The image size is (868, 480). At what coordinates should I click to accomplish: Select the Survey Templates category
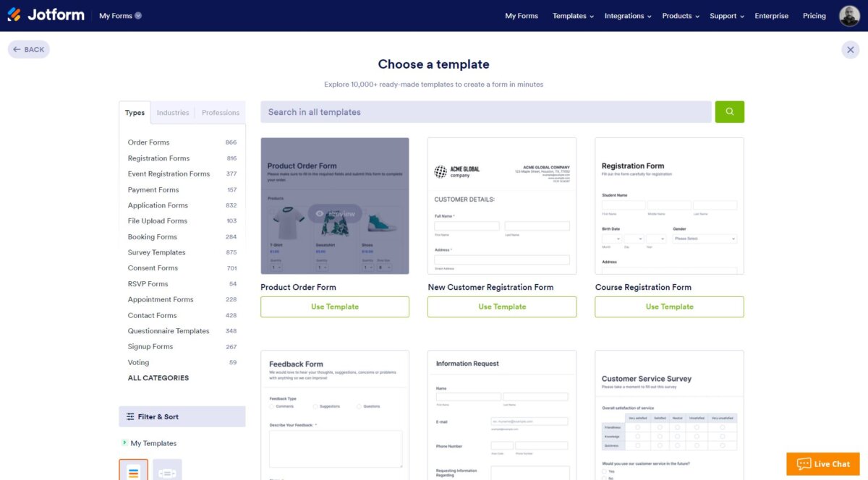[x=156, y=252]
